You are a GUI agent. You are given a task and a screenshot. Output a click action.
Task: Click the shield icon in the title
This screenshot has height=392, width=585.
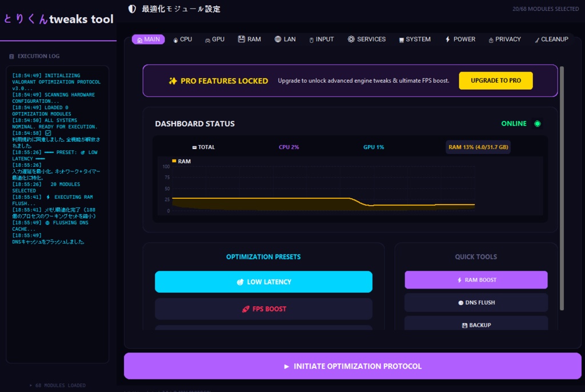132,9
